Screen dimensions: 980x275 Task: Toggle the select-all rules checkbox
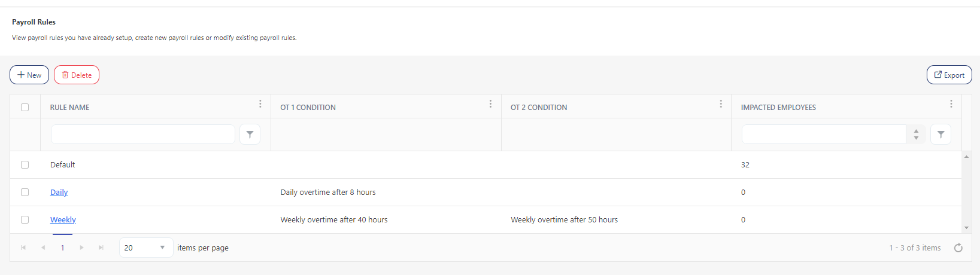tap(25, 108)
